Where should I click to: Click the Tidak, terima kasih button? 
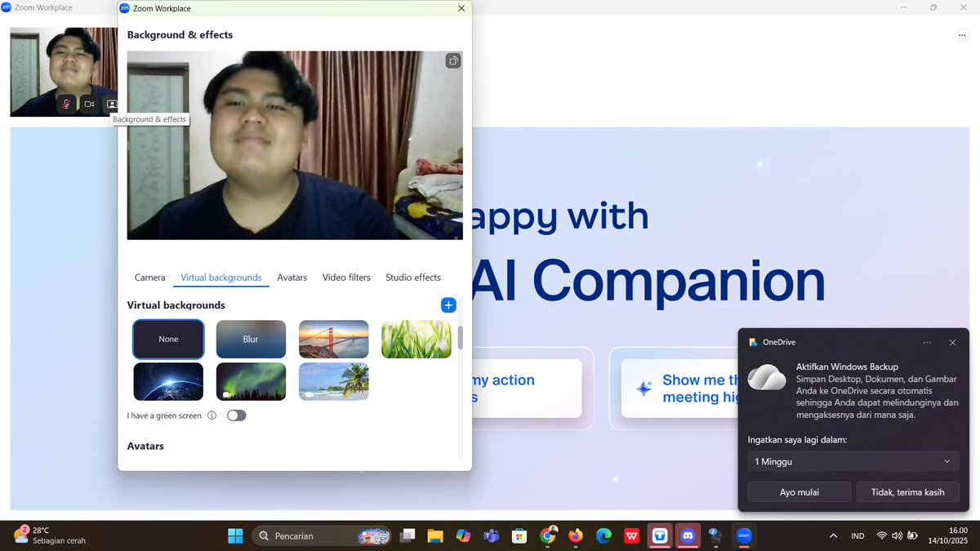tap(907, 492)
